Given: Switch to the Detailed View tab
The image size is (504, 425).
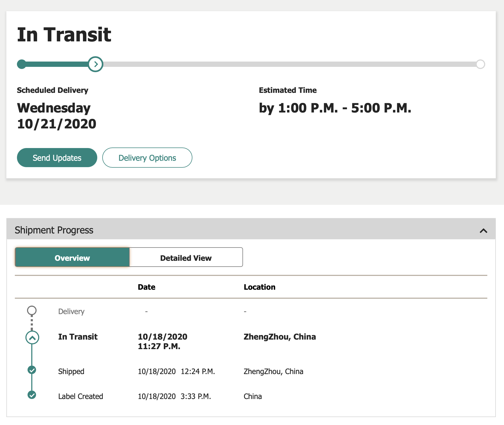Looking at the screenshot, I should point(186,257).
